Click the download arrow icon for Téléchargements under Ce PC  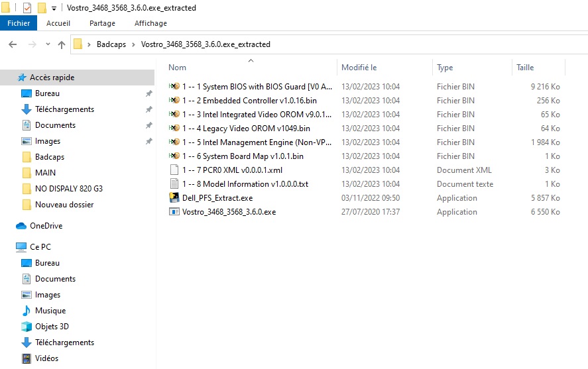(27, 343)
